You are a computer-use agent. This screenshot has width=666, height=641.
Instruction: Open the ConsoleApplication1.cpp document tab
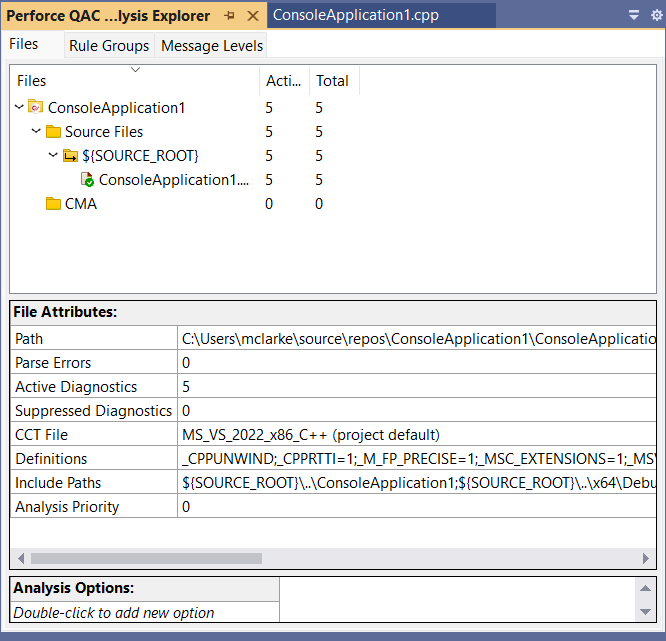tap(355, 16)
